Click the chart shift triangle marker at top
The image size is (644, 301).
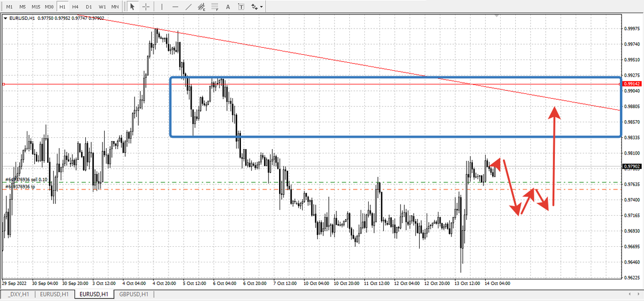point(497,17)
